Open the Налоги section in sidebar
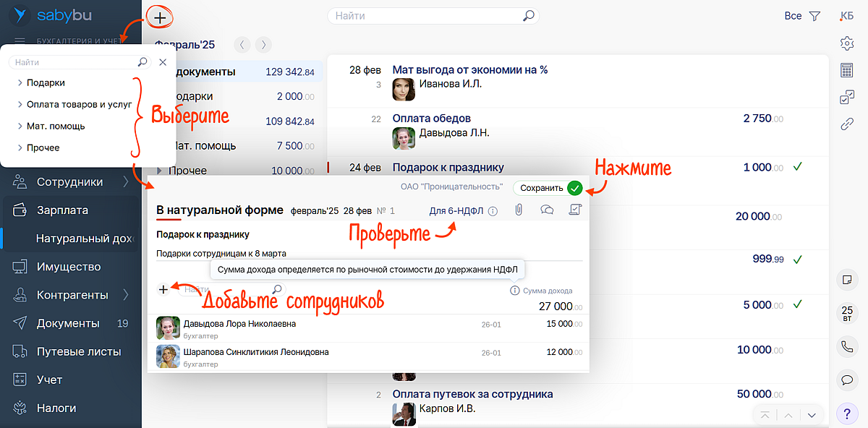 tap(56, 408)
